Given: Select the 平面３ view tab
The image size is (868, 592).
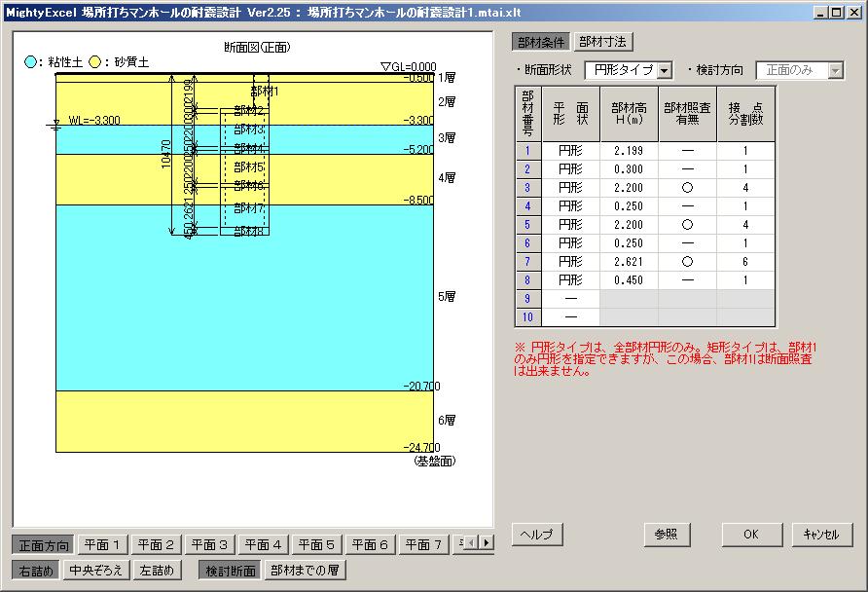Looking at the screenshot, I should [210, 545].
